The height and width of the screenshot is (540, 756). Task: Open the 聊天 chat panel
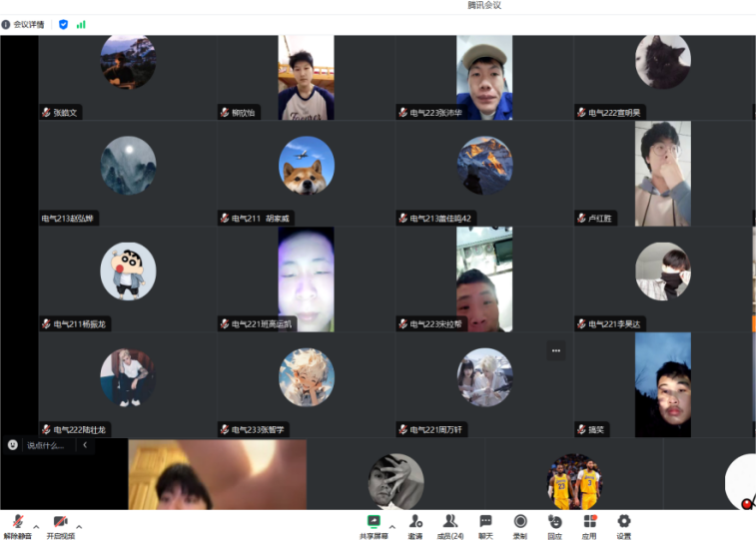click(x=485, y=525)
